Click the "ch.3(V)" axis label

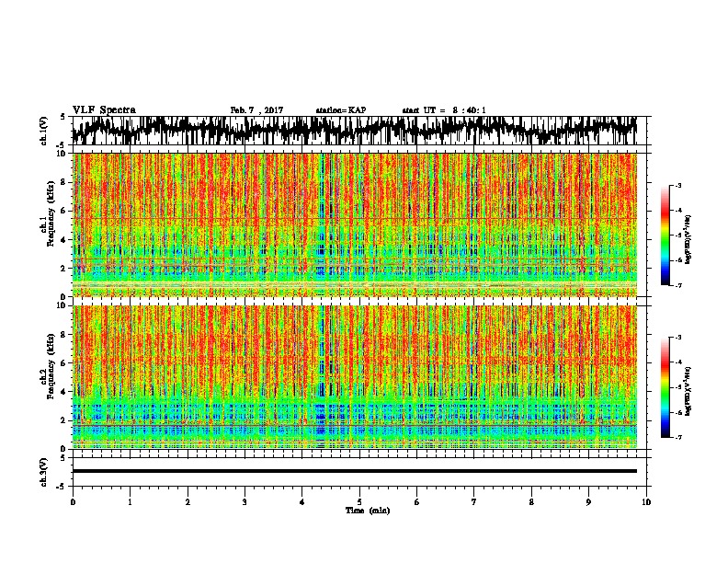(44, 473)
